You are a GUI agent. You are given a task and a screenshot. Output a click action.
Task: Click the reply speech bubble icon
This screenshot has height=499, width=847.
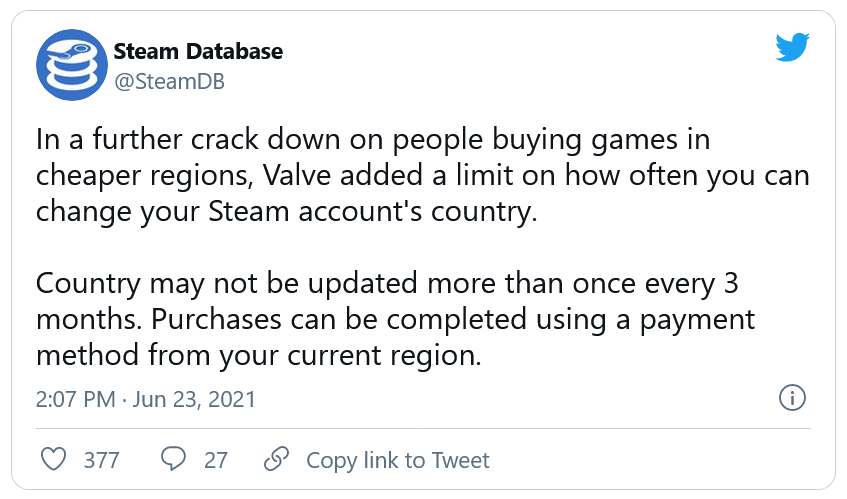click(174, 460)
